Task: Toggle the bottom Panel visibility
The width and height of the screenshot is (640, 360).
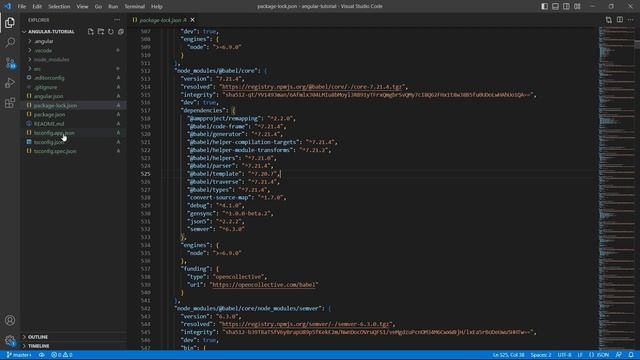Action: click(556, 6)
